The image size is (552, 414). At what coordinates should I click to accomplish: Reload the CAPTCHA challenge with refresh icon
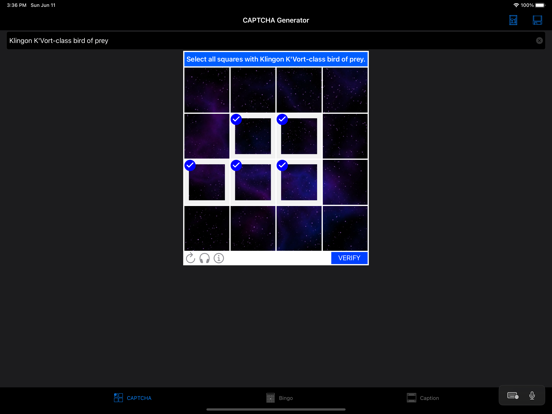[x=190, y=258]
